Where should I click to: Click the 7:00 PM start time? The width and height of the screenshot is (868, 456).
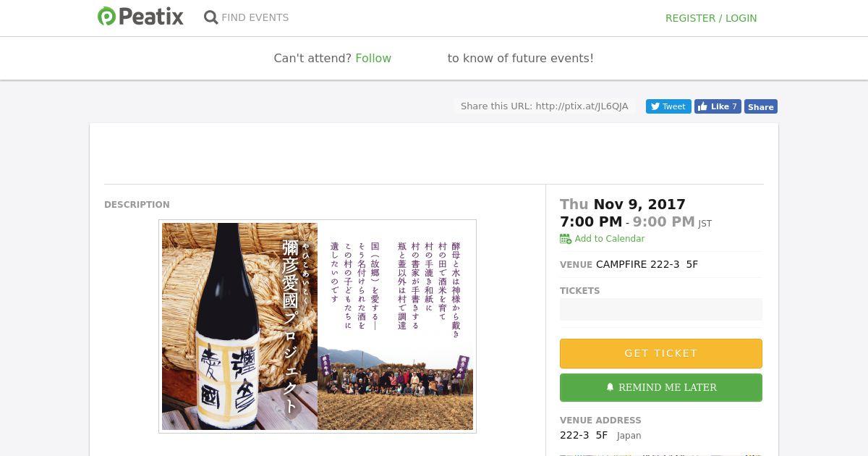coord(590,221)
